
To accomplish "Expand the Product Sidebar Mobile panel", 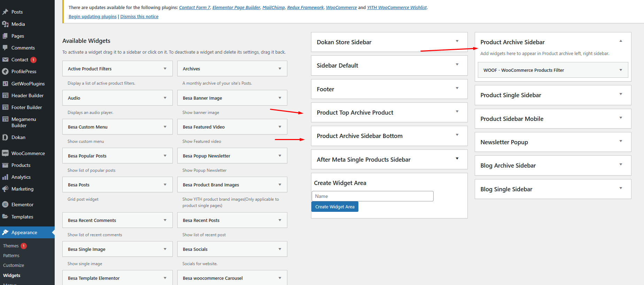I will click(621, 118).
